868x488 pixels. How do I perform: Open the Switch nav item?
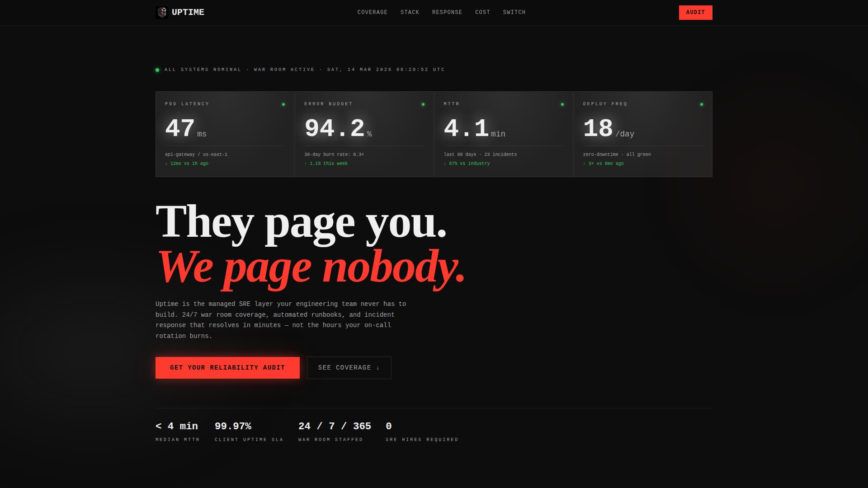(514, 12)
